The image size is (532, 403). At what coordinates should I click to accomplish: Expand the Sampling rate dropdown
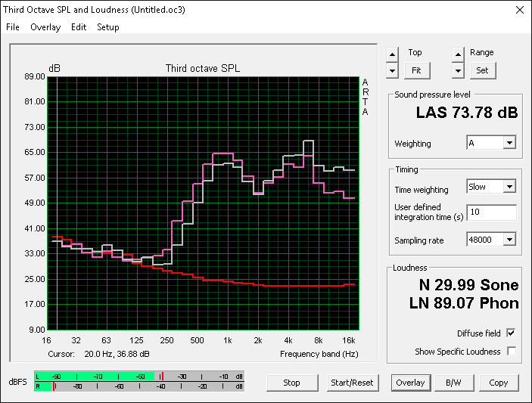[x=509, y=240]
